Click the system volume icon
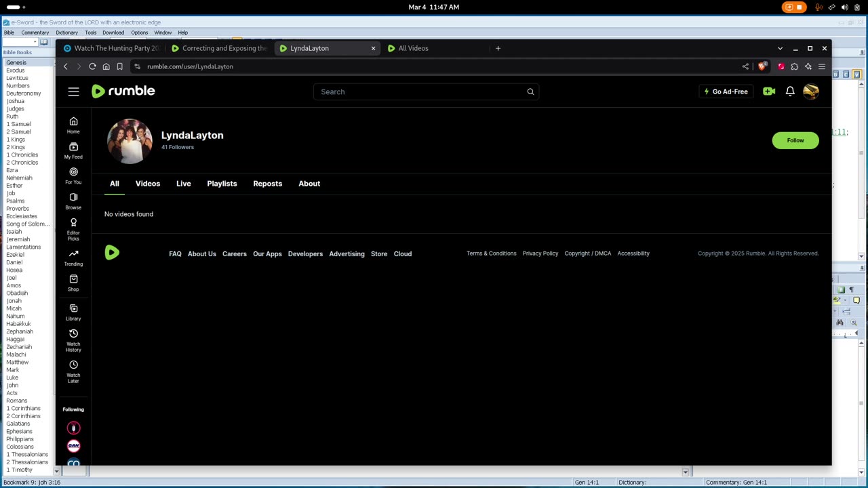The height and width of the screenshot is (488, 868). 844,7
